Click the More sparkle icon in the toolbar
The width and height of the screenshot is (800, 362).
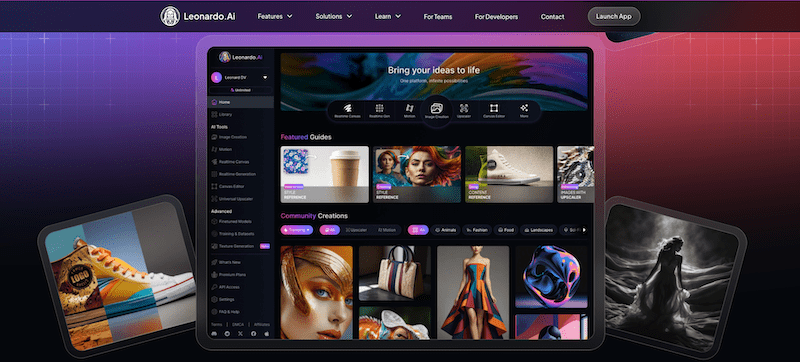524,108
